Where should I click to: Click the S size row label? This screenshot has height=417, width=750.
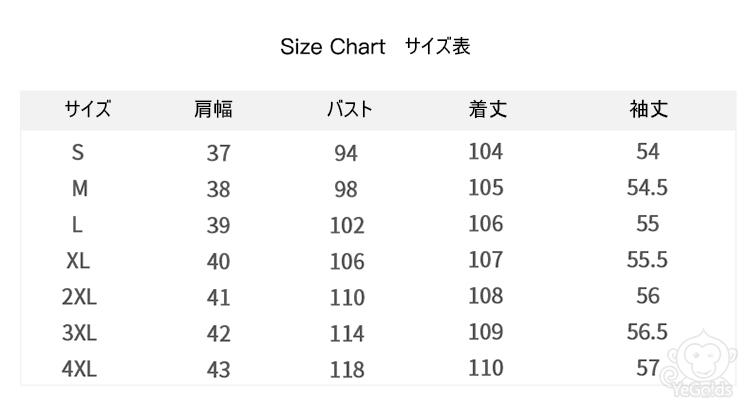pyautogui.click(x=79, y=153)
